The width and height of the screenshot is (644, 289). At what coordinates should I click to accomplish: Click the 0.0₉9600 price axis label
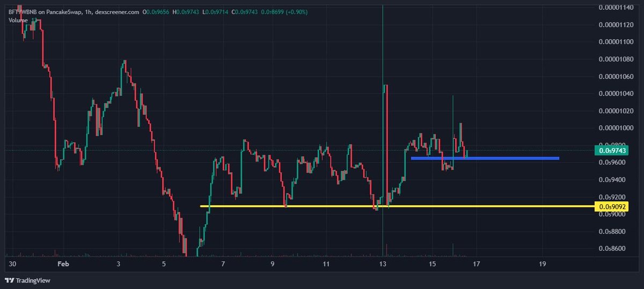tap(612, 162)
